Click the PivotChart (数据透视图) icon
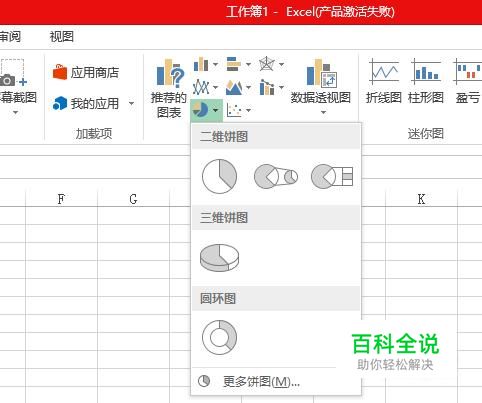This screenshot has height=403, width=482. (x=321, y=72)
